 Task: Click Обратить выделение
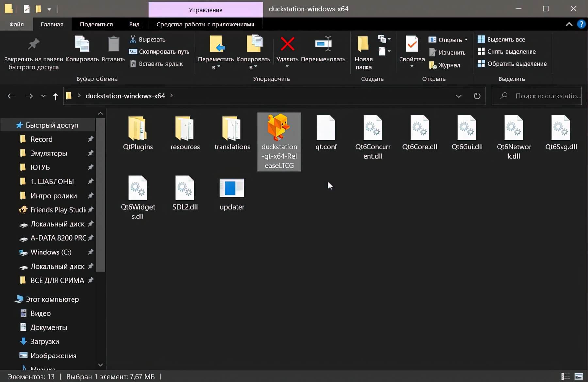click(x=512, y=64)
